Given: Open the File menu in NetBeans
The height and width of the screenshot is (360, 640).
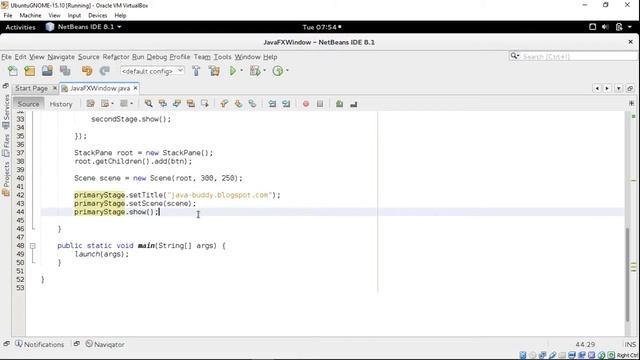Looking at the screenshot, I should (6, 57).
